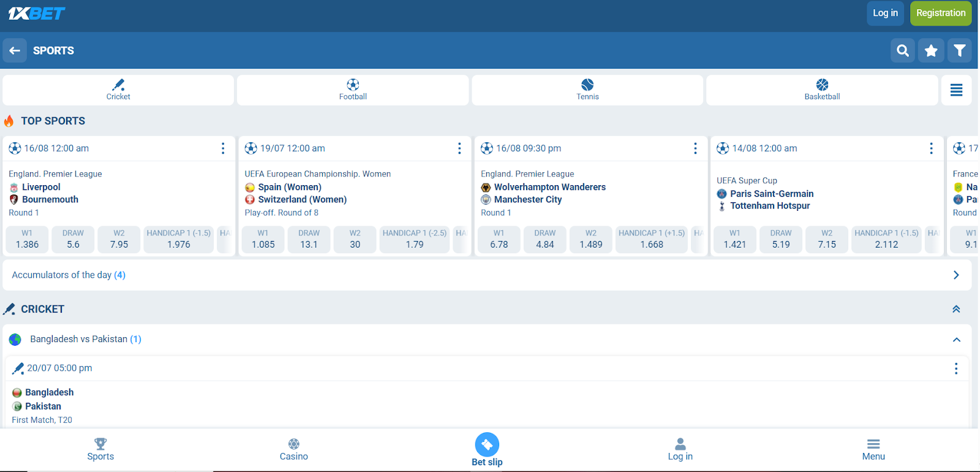Click the 1XBET logo
This screenshot has height=472, width=980.
pyautogui.click(x=37, y=13)
